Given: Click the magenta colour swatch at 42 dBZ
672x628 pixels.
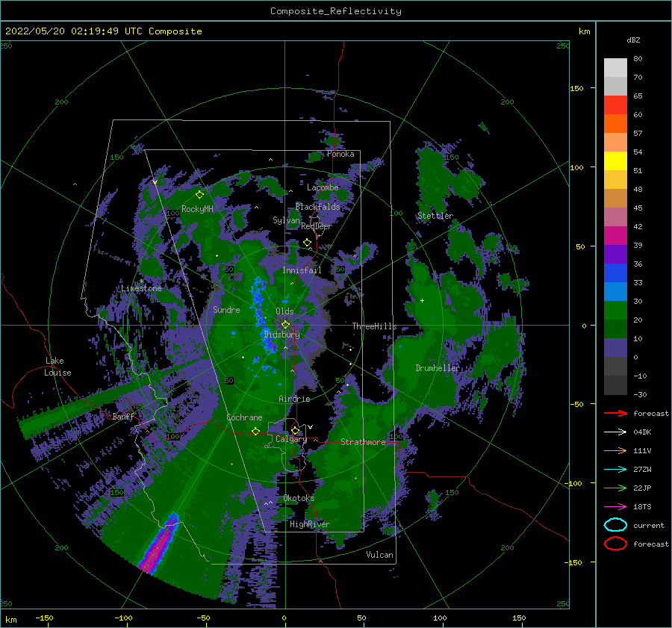Looking at the screenshot, I should click(x=615, y=235).
